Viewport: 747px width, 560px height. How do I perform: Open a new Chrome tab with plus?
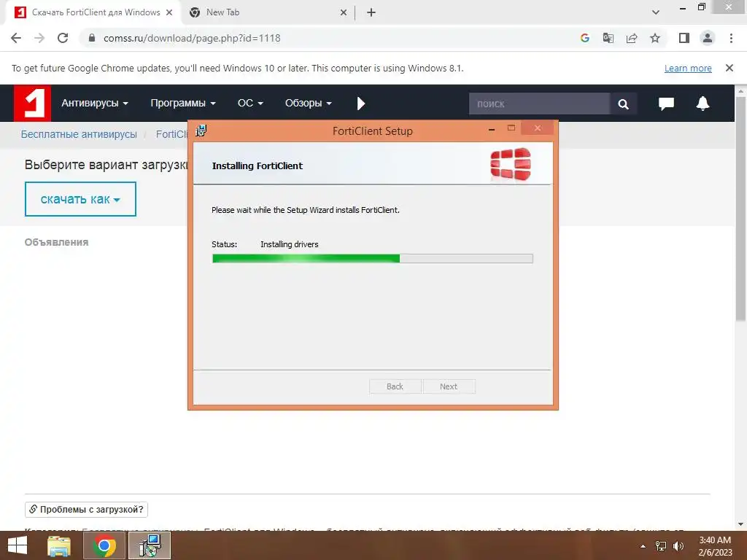click(x=371, y=12)
